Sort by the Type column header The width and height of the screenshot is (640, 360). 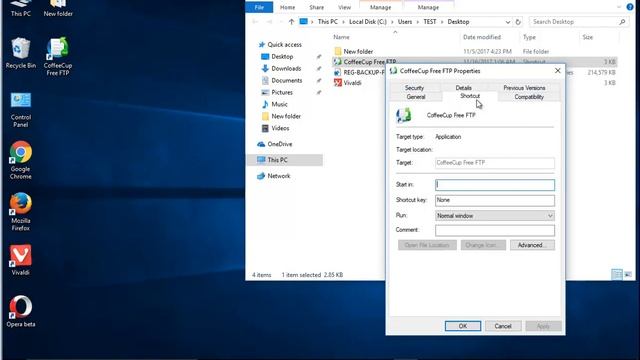(529, 37)
